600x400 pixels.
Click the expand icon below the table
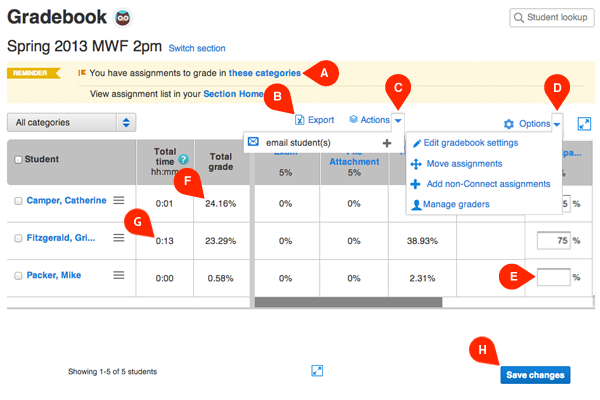coord(316,371)
